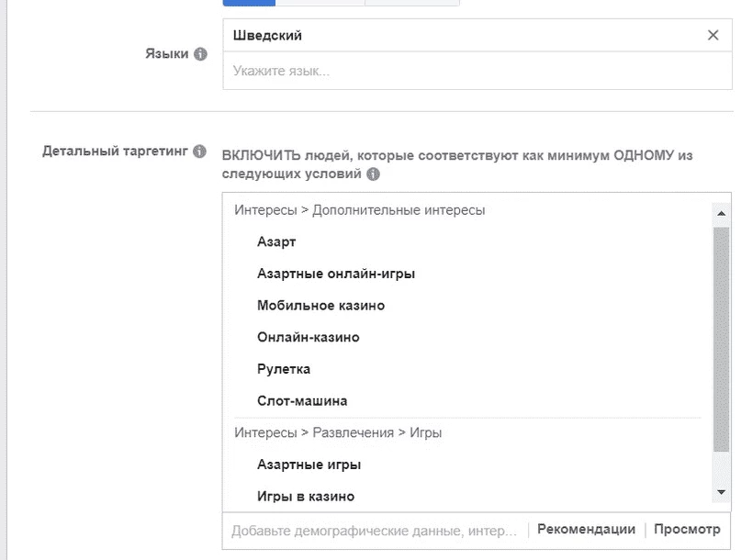Remove the Шведский language entry
The height and width of the screenshot is (560, 741).
[713, 35]
